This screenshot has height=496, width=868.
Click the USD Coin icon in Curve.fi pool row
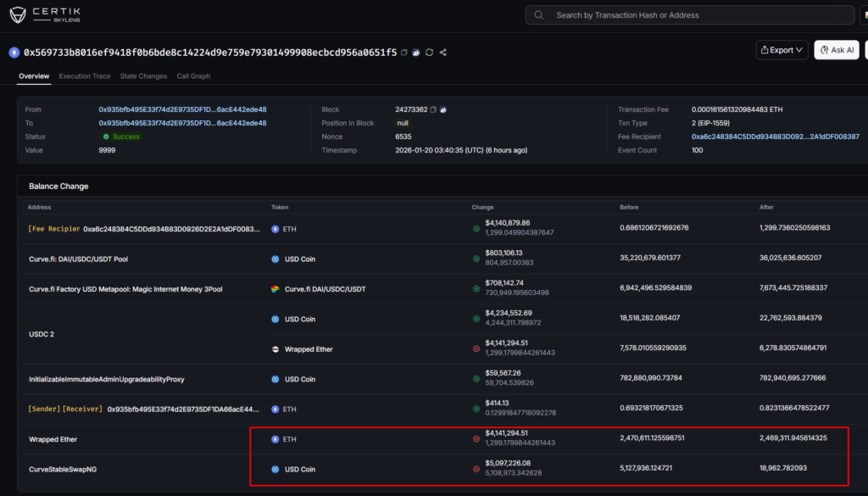(274, 259)
